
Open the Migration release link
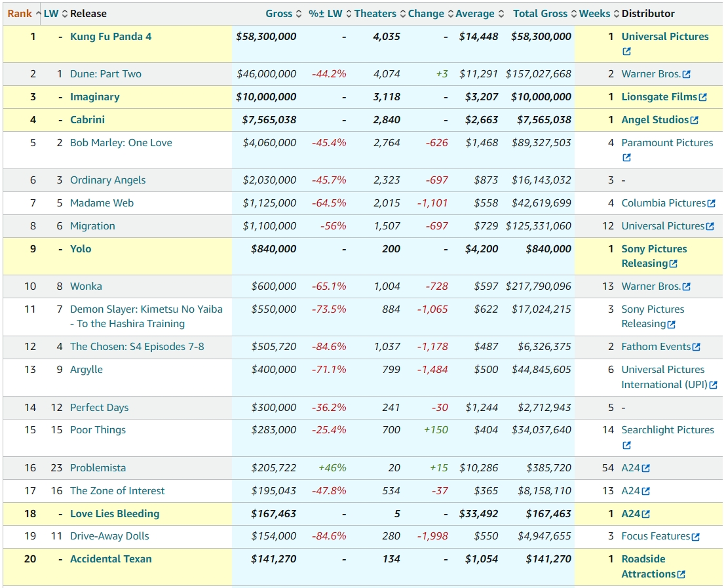(92, 226)
